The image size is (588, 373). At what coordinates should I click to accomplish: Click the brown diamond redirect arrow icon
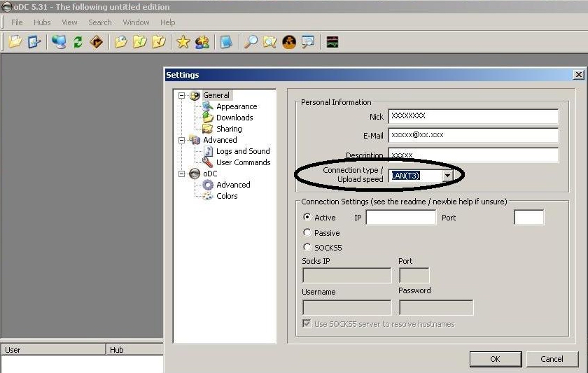[97, 41]
